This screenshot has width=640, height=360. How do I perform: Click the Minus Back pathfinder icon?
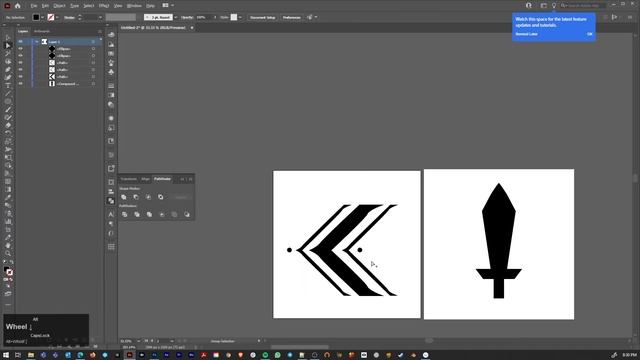click(187, 214)
